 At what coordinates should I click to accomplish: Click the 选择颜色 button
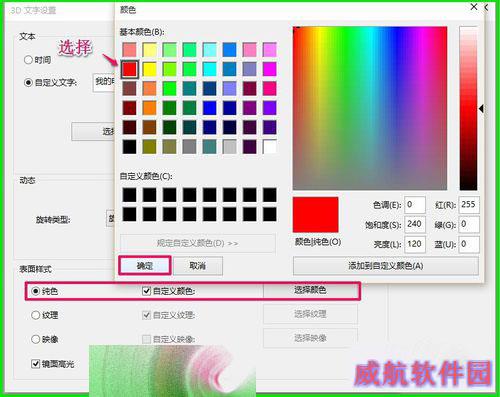[x=310, y=290]
